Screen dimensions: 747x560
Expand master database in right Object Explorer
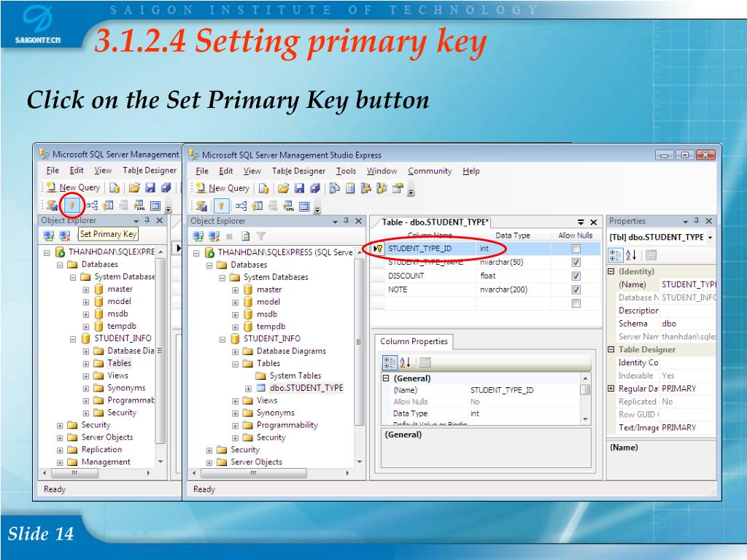tap(236, 290)
